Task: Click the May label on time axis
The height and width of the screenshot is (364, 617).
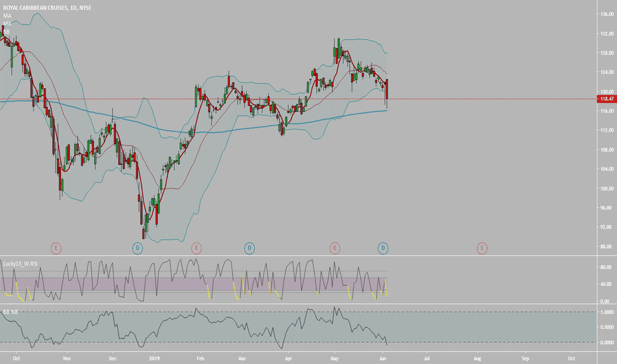Action: coord(334,359)
